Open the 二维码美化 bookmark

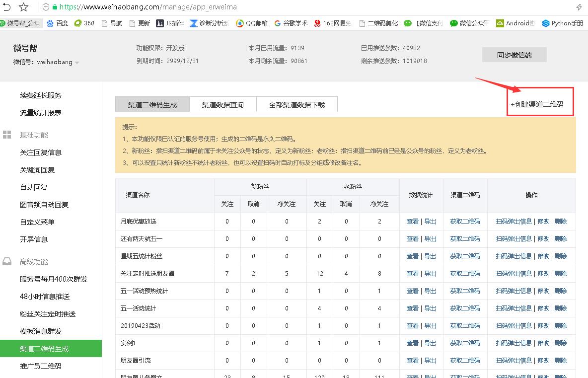click(378, 23)
